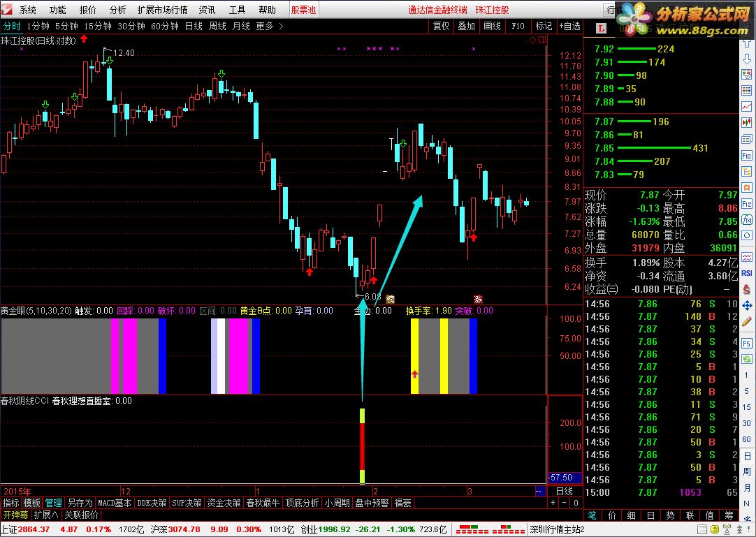Screen dimensions: 756x537
Task: Click the diamond icon at chart top-right
Action: (533, 40)
